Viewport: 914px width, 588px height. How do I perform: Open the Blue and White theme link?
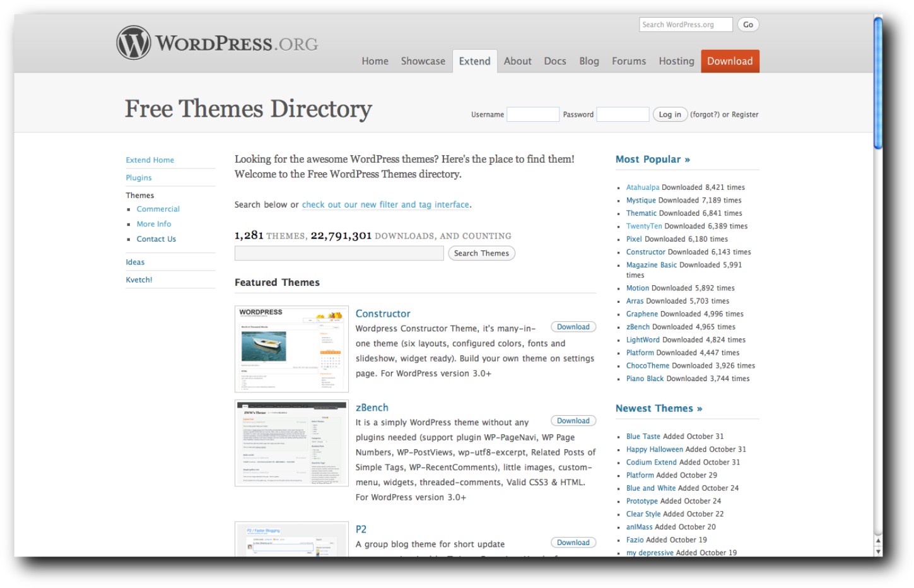click(x=651, y=488)
